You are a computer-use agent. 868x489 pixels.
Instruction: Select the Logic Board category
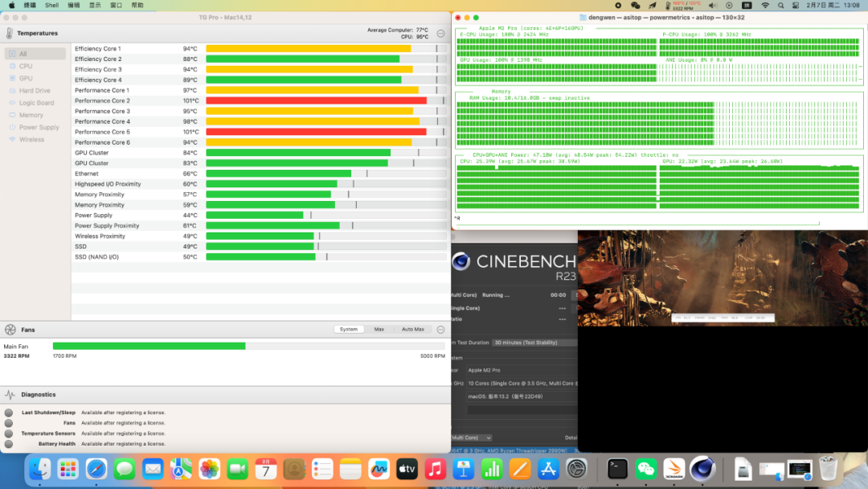point(36,103)
